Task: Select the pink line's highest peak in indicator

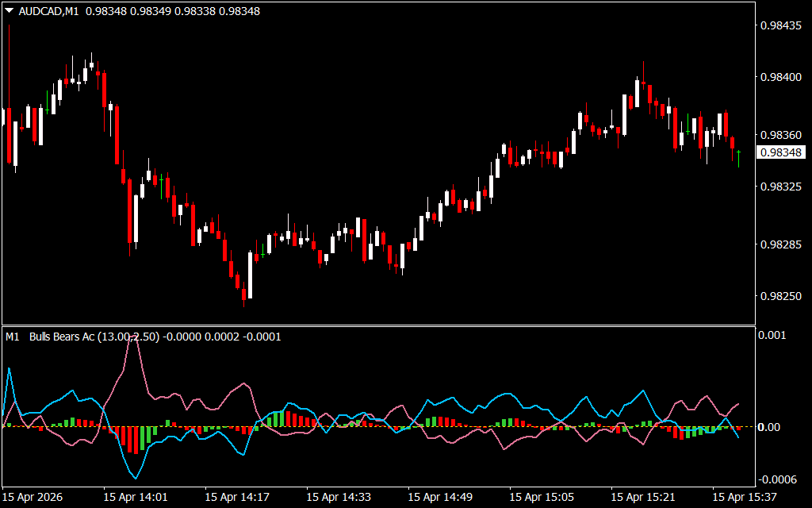Action: (134, 337)
